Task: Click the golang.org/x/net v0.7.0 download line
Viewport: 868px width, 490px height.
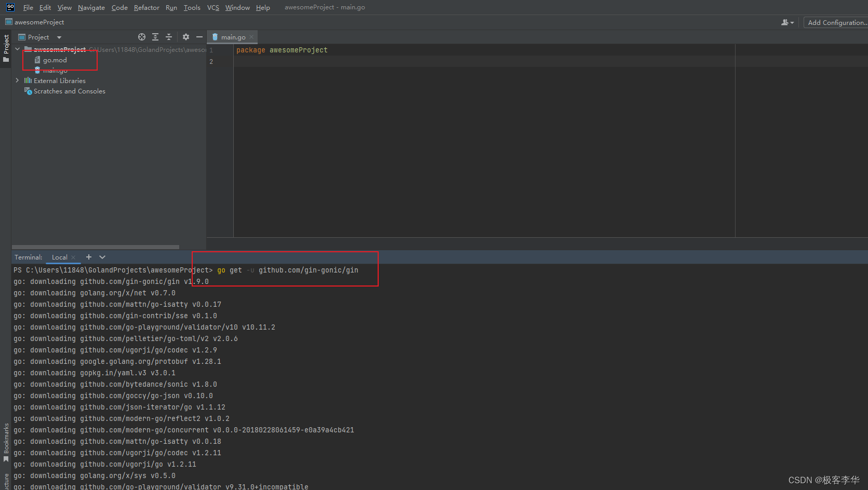Action: (95, 293)
